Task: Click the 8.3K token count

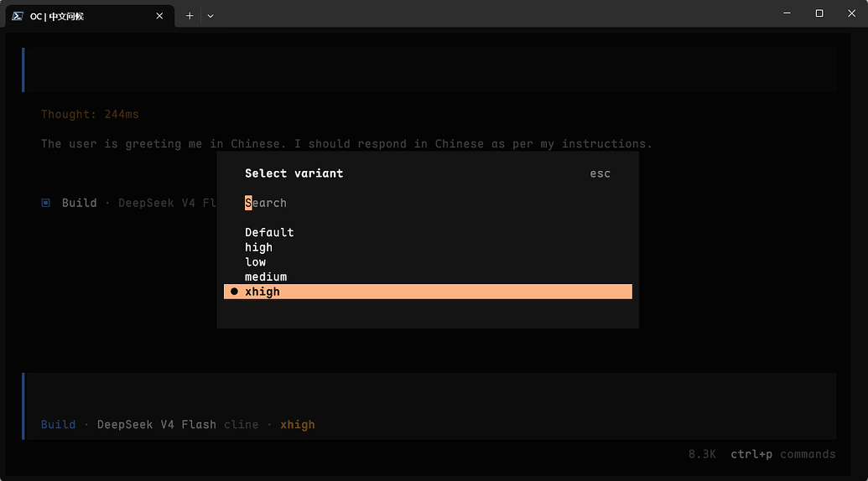Action: [702, 454]
